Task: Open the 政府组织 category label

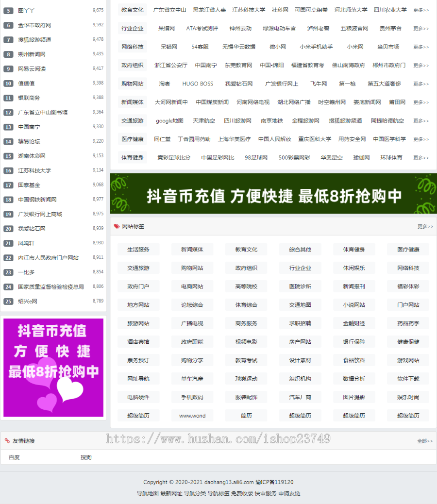Action: pos(133,65)
